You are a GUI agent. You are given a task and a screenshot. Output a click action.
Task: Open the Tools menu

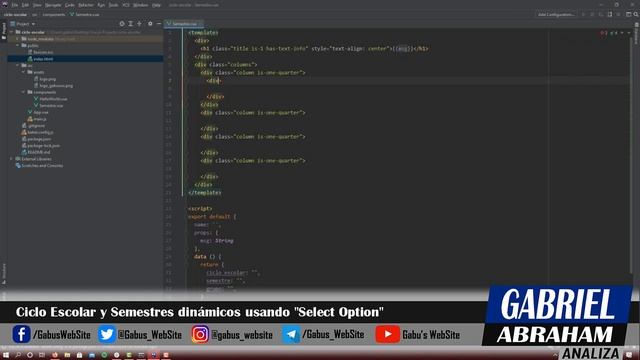pyautogui.click(x=113, y=5)
